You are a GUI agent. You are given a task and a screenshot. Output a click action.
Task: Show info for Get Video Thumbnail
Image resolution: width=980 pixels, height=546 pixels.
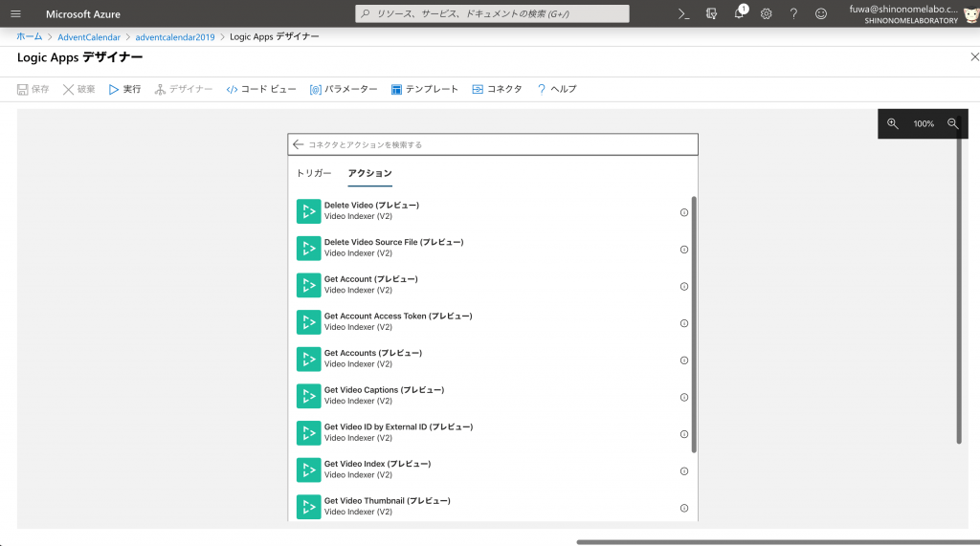click(x=683, y=508)
